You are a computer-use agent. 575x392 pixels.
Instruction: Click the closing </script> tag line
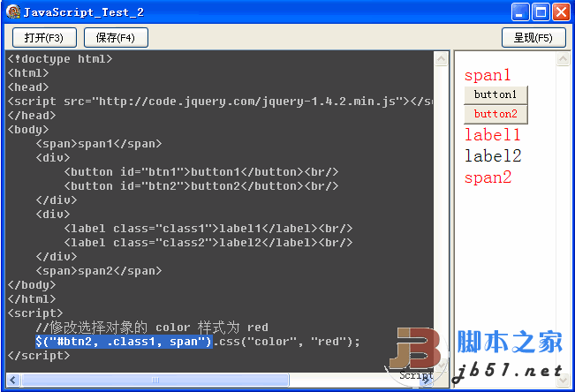click(x=39, y=355)
